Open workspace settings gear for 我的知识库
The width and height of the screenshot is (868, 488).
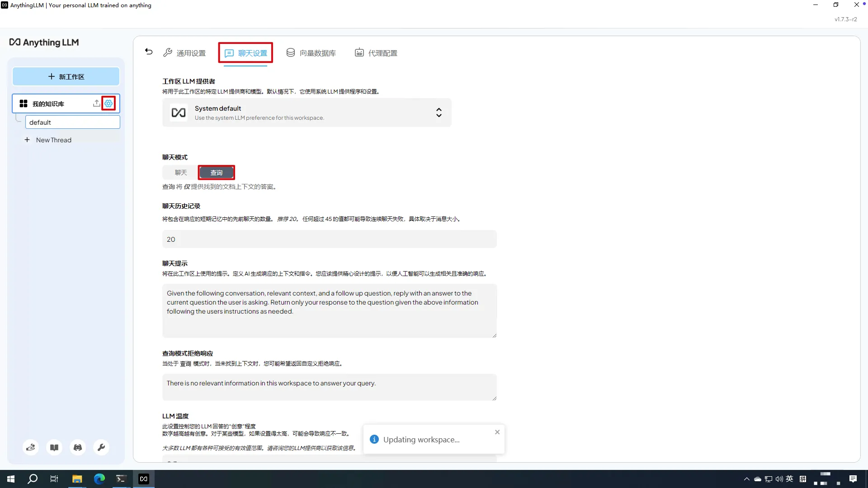pyautogui.click(x=108, y=103)
